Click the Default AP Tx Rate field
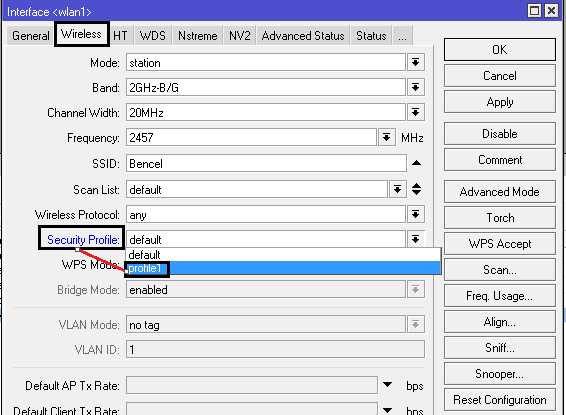This screenshot has height=415, width=566. point(252,385)
